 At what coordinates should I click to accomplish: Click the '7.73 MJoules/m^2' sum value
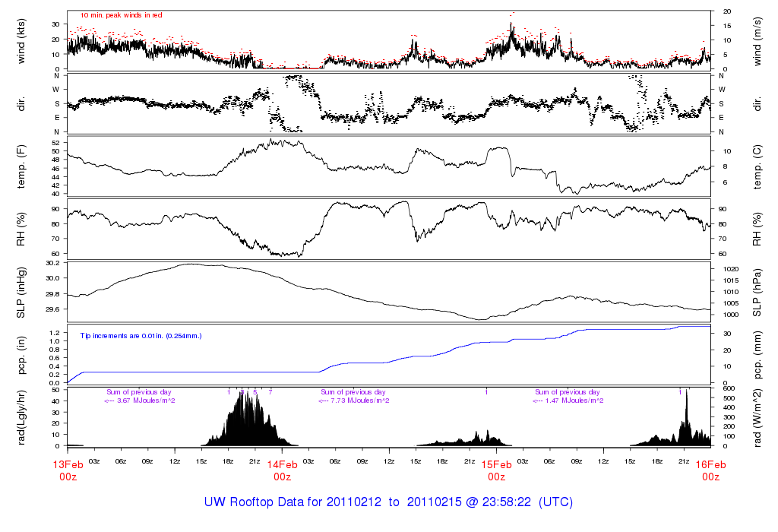[x=360, y=401]
